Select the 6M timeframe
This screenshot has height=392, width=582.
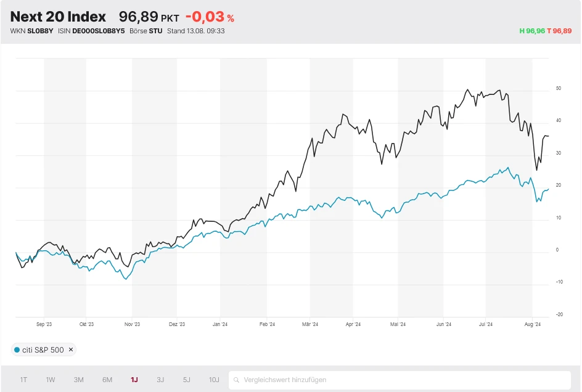[x=107, y=380]
